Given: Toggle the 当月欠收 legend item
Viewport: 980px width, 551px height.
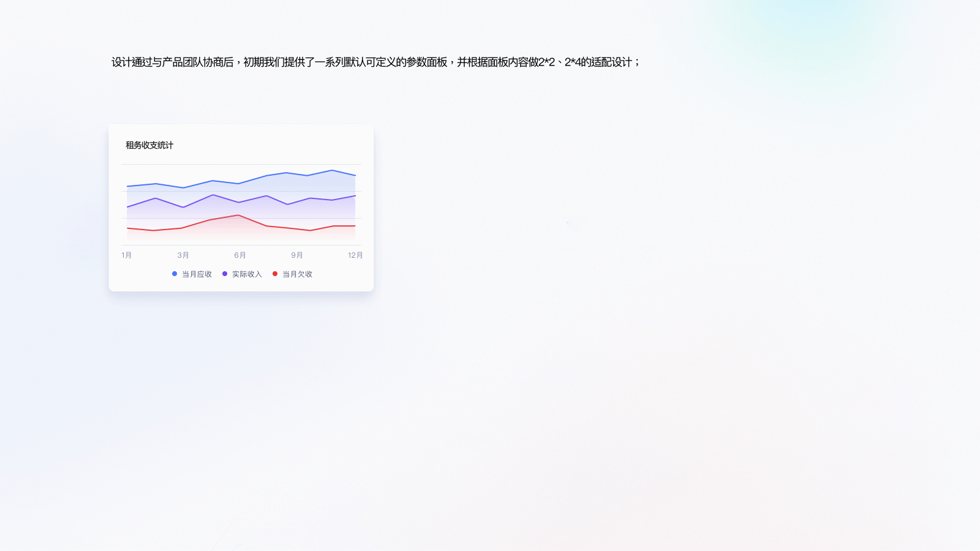Looking at the screenshot, I should click(292, 274).
